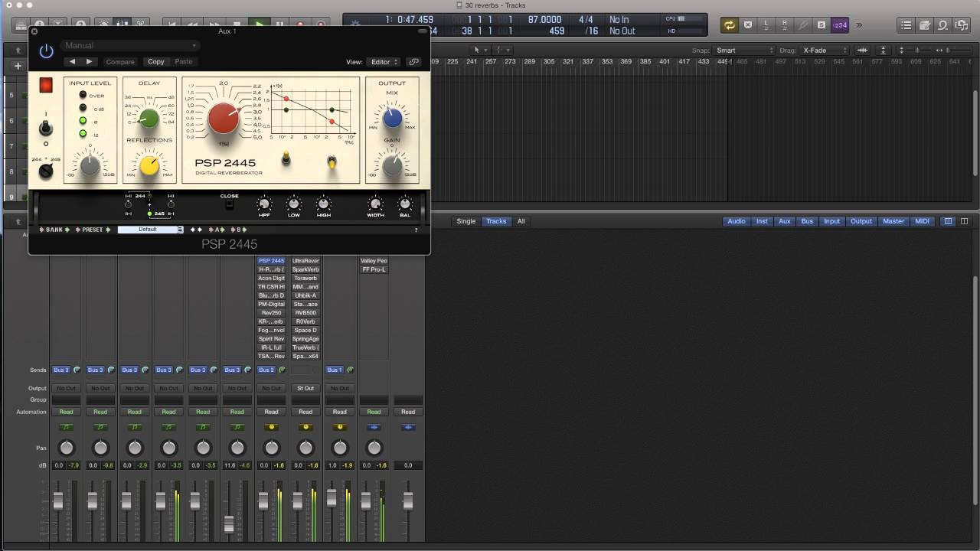Switch mixer to Tracks view

[496, 221]
